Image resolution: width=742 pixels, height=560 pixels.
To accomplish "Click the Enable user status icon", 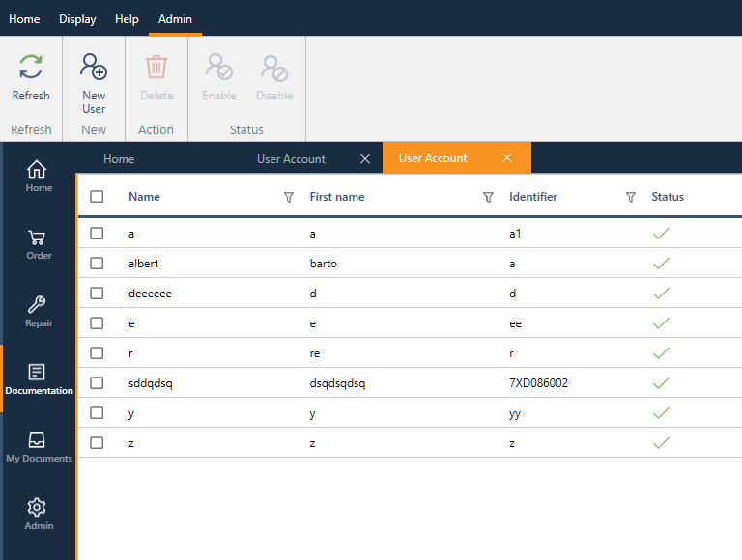I will (x=219, y=68).
